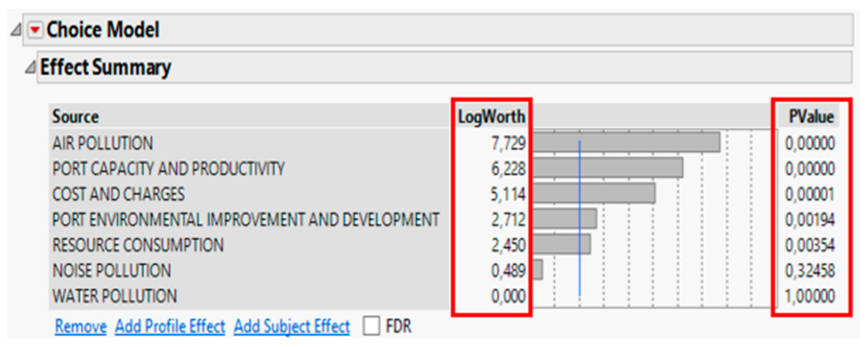Select PORT CAPACITY AND PRODUCTIVITY row
The image size is (868, 347).
click(169, 168)
